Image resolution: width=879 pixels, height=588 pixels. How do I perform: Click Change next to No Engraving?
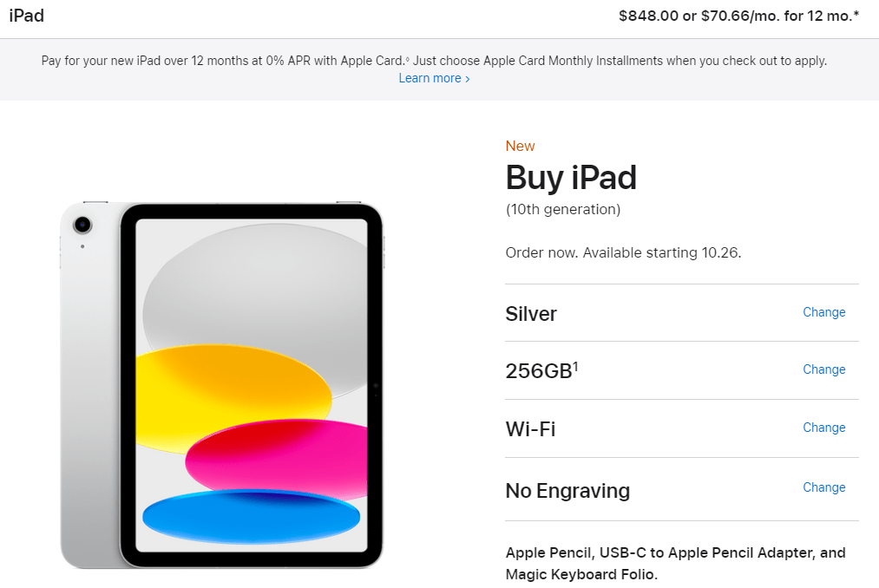823,487
